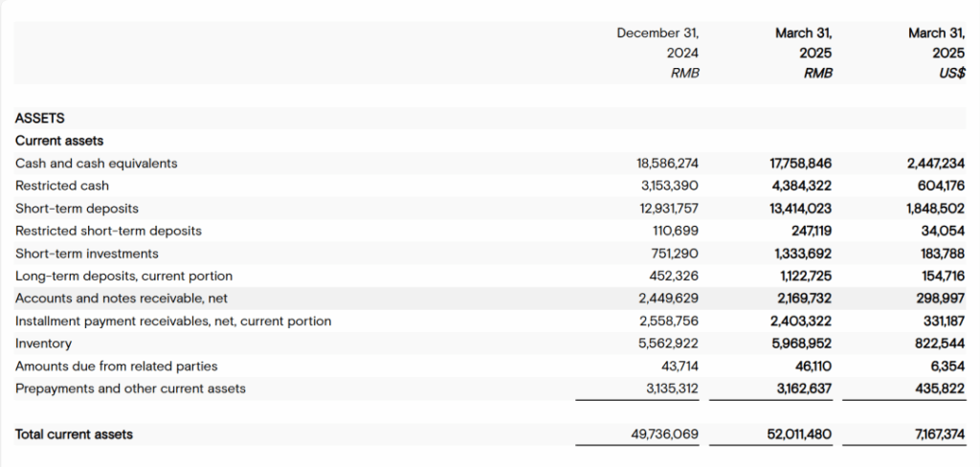Click Amounts due from related parties
Image resolution: width=980 pixels, height=467 pixels.
click(x=116, y=366)
